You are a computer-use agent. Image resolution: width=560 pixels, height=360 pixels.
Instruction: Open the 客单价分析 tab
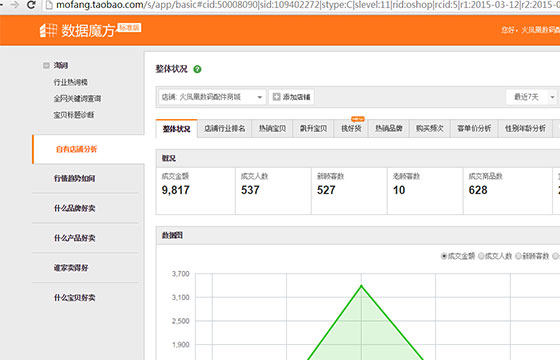point(474,129)
